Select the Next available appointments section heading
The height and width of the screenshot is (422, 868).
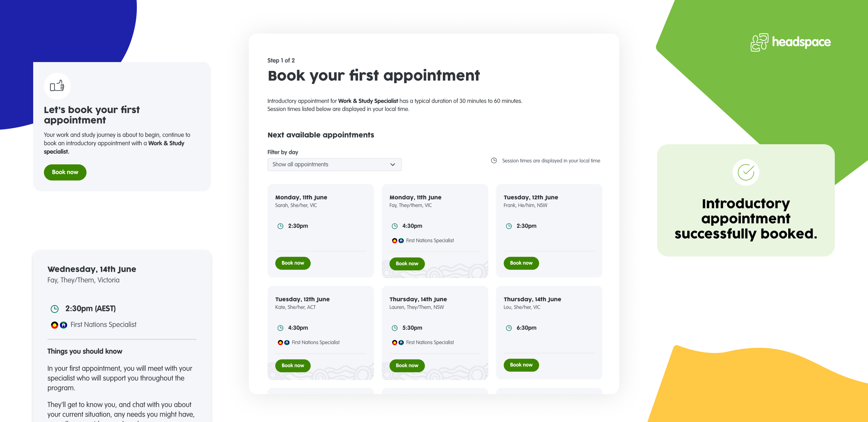[x=321, y=135]
